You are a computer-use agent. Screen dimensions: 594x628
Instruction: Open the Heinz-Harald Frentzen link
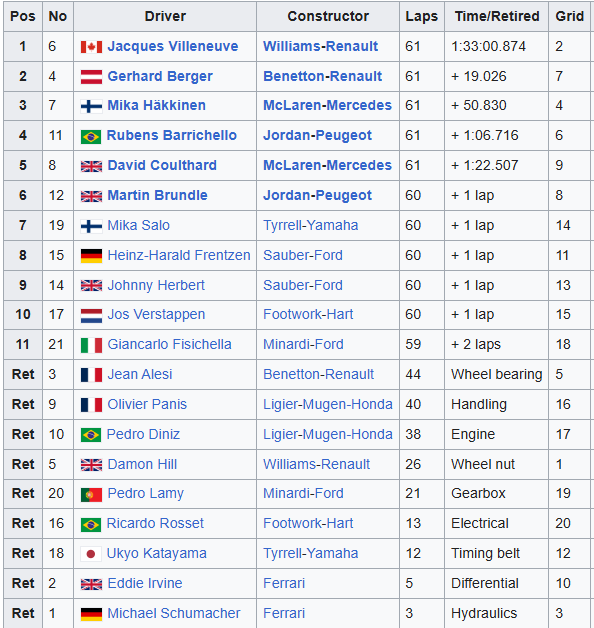pyautogui.click(x=179, y=255)
